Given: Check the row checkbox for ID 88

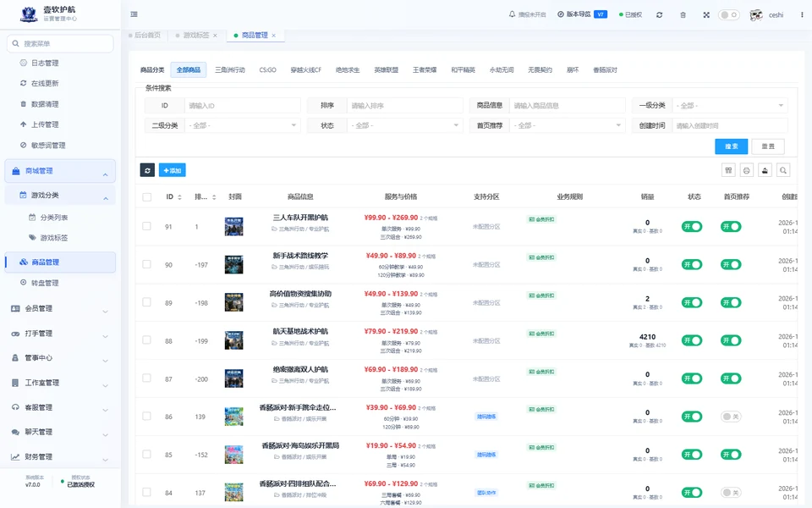Looking at the screenshot, I should click(x=147, y=340).
